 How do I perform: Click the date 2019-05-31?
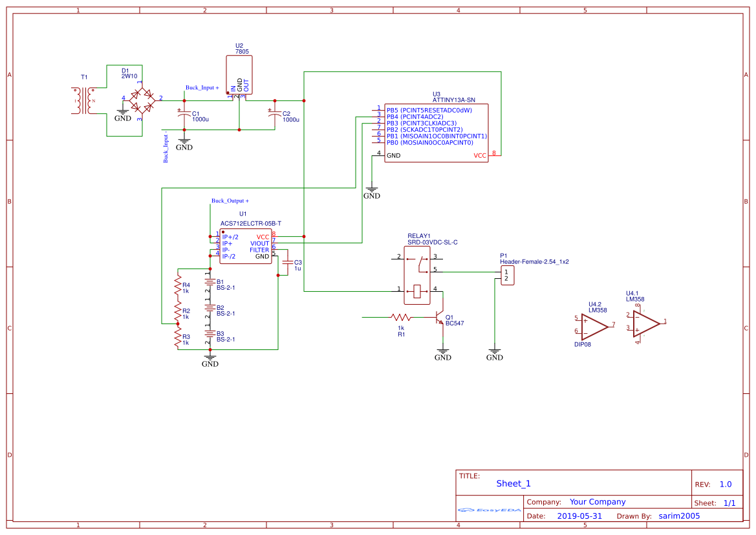[579, 516]
